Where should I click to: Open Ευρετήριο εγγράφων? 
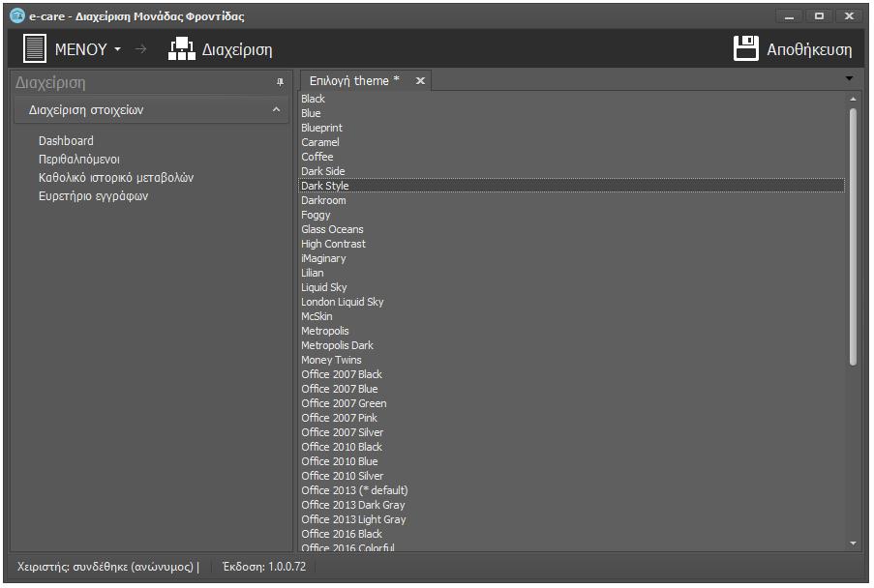[93, 196]
